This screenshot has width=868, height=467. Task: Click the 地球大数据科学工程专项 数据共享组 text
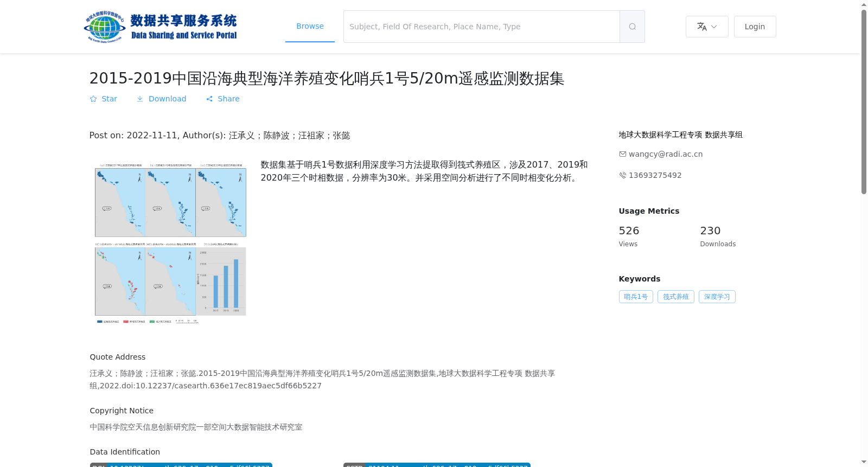(680, 135)
